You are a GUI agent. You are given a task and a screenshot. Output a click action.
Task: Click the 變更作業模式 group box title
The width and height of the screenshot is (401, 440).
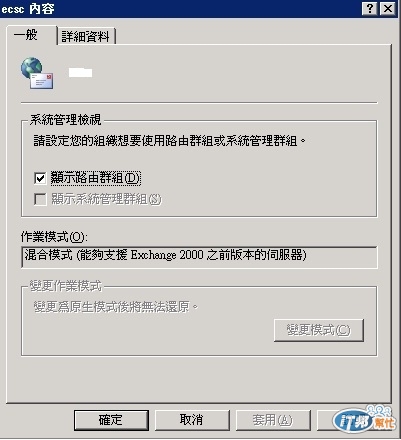tap(66, 286)
